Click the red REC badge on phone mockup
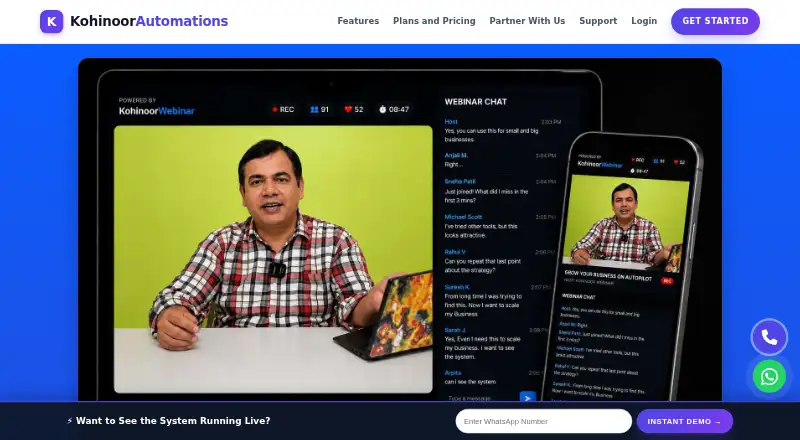 (666, 281)
